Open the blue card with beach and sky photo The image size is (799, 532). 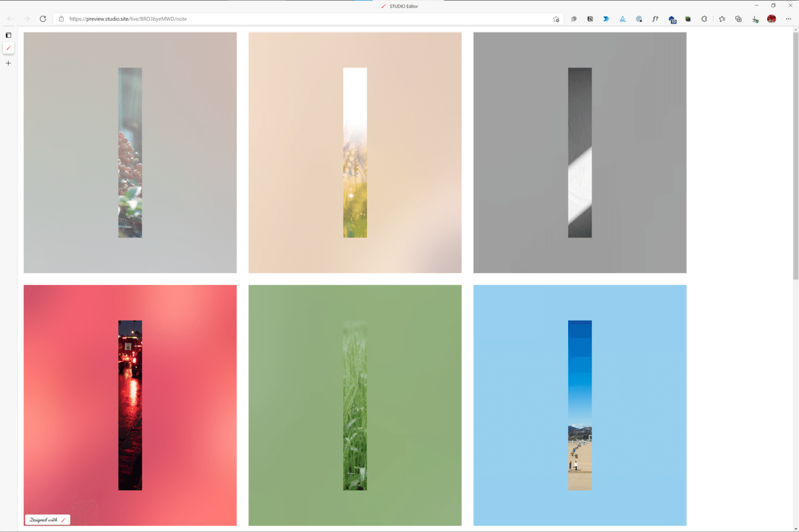[579, 405]
